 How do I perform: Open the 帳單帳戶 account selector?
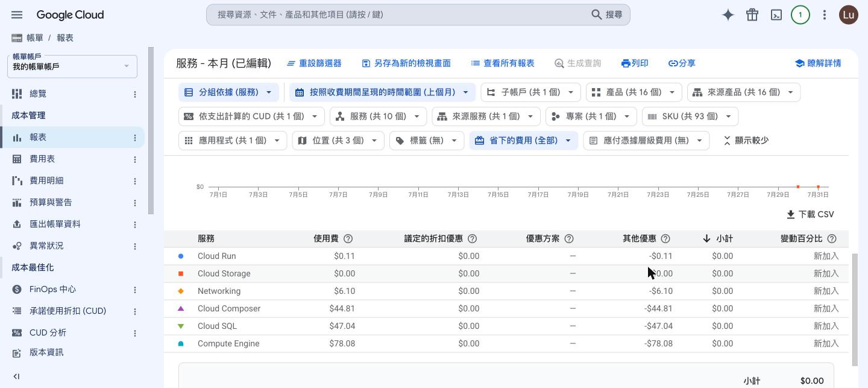72,66
